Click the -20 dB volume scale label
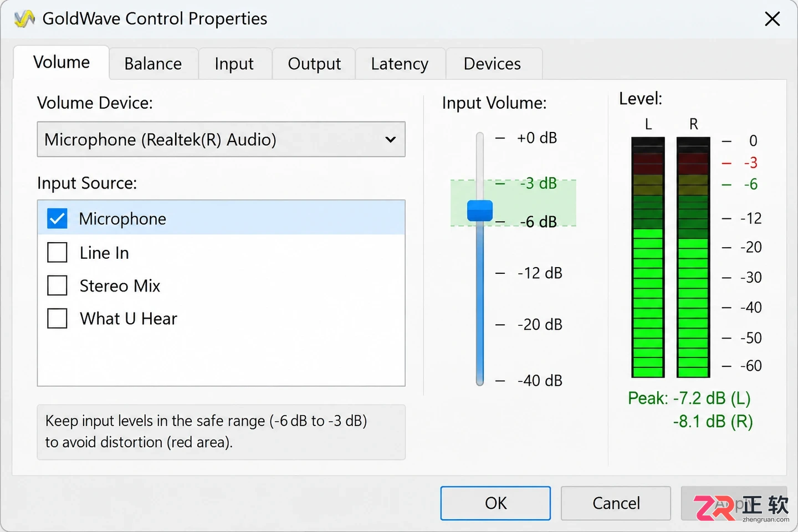The image size is (798, 532). pos(540,324)
